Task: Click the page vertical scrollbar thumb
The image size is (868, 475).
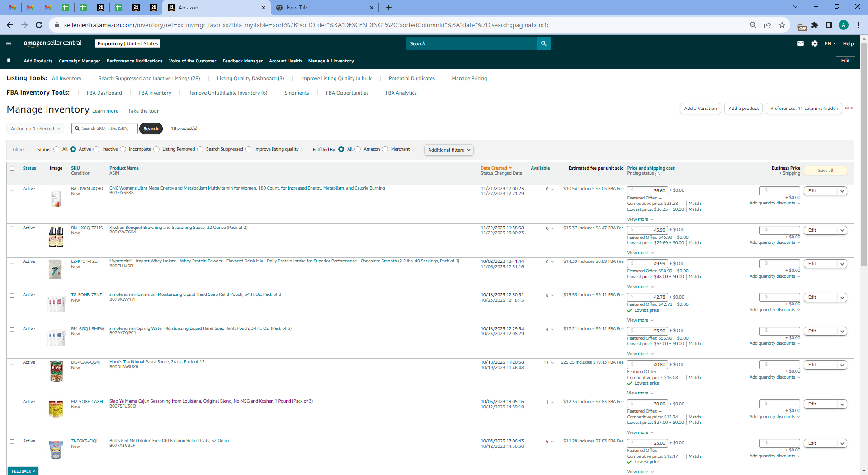Action: [x=864, y=154]
